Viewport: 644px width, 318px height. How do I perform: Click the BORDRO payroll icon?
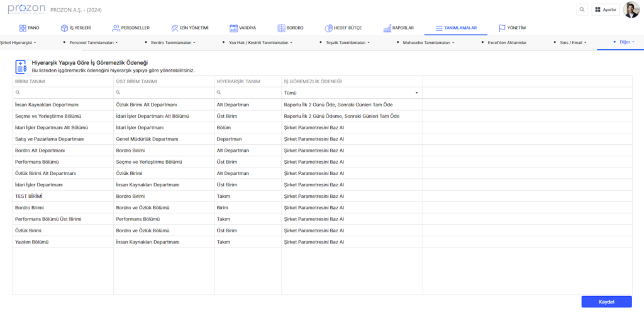point(281,28)
